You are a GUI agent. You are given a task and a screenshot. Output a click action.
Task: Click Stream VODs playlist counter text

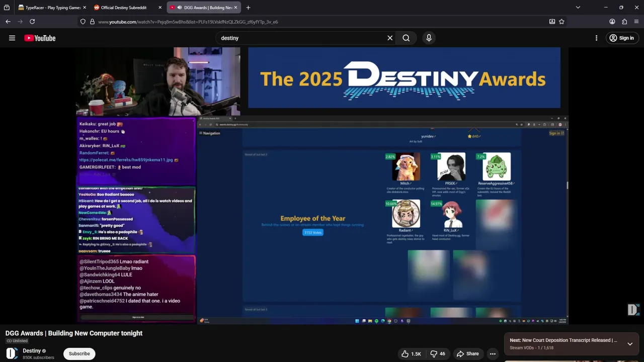coord(531,348)
